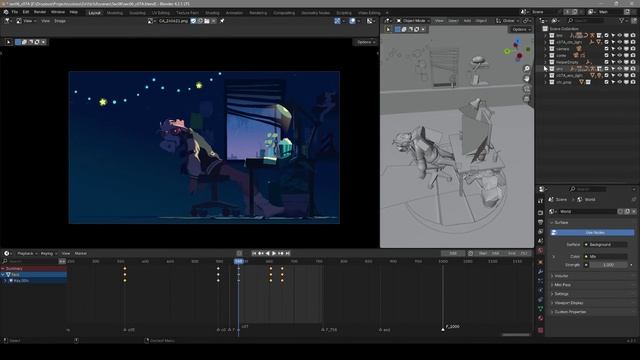
Task: Open the outliner filter funnel
Action: (x=622, y=20)
